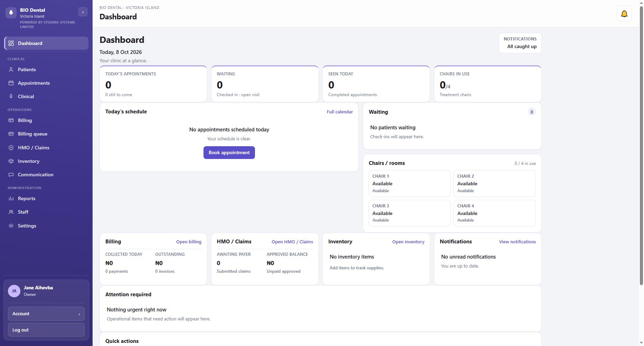
Task: Select the Chair 1 card
Action: pyautogui.click(x=410, y=184)
